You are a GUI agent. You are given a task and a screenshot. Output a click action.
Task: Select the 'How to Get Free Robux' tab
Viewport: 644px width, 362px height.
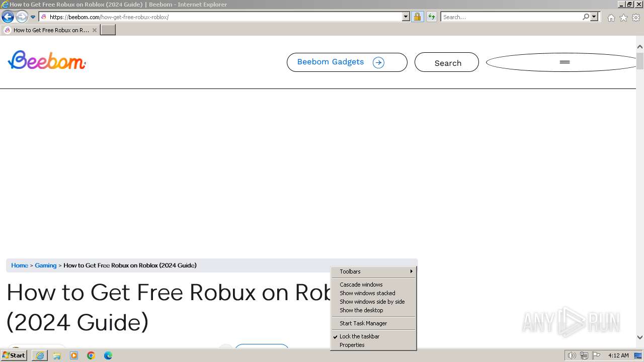tap(50, 30)
